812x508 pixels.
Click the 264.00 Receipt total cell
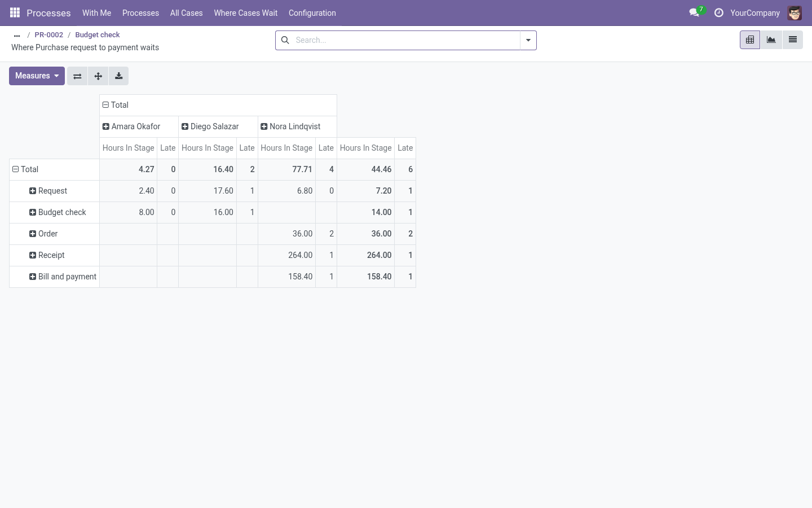(x=366, y=255)
